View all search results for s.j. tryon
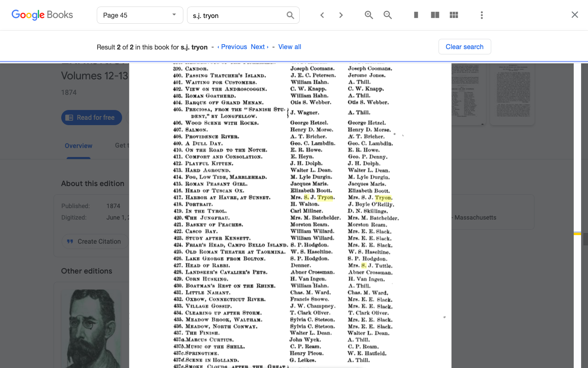This screenshot has width=588, height=368. tap(290, 47)
